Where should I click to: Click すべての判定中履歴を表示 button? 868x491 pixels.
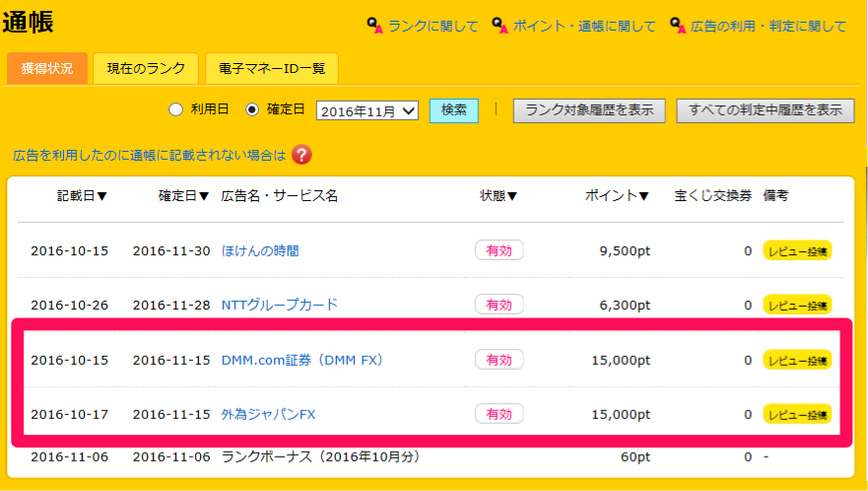tap(765, 110)
